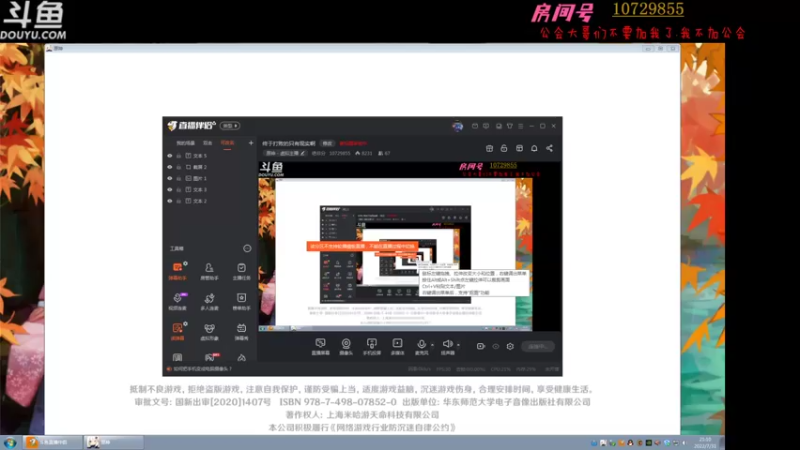Mute the 麦克风 microphone

click(x=421, y=346)
